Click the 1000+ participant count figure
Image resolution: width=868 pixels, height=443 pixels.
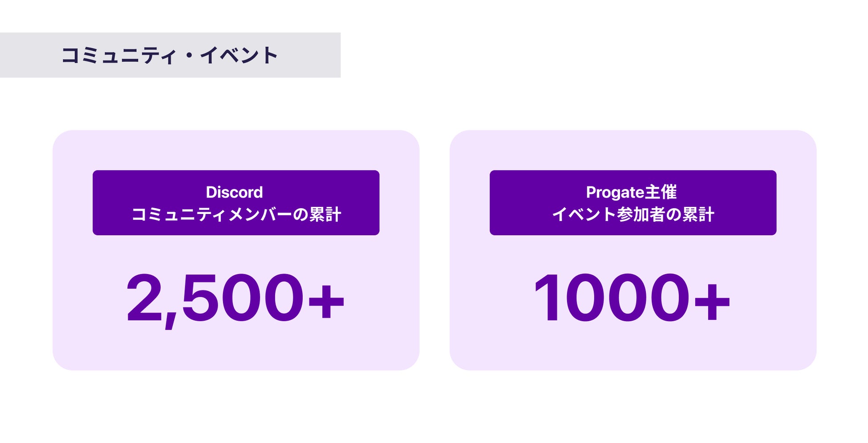632,297
